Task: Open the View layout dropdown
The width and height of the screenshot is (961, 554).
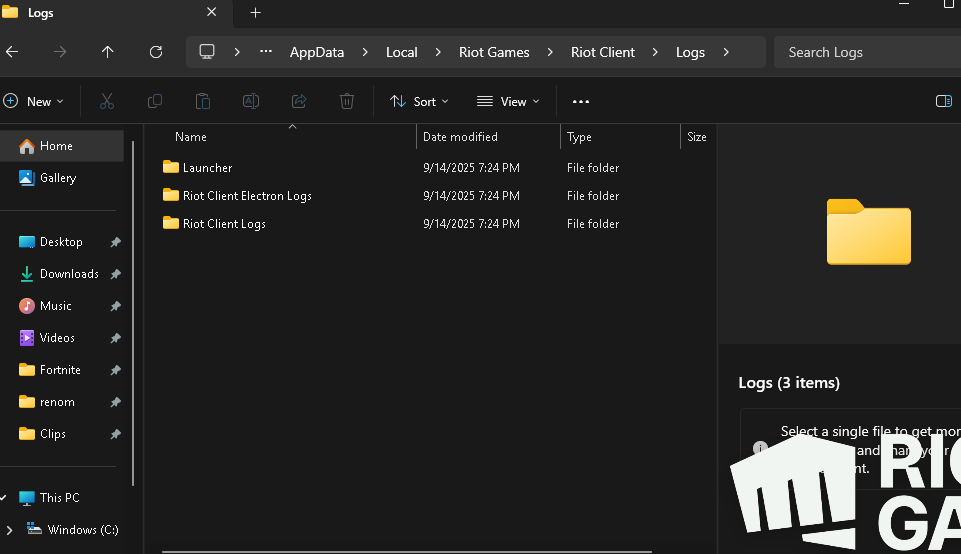Action: click(508, 101)
